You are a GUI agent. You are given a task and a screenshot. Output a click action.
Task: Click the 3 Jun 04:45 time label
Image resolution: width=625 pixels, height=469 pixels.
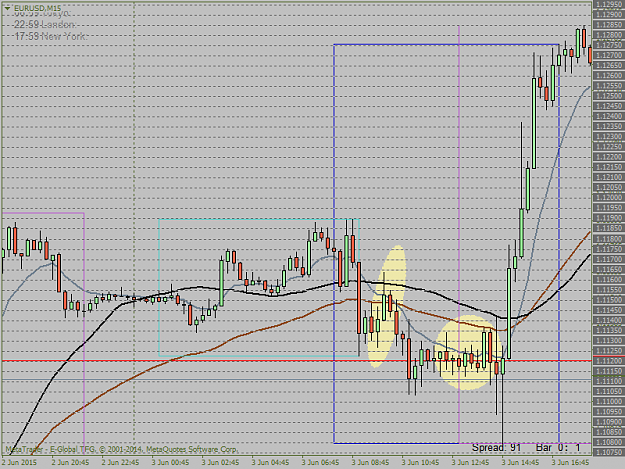[x=270, y=463]
